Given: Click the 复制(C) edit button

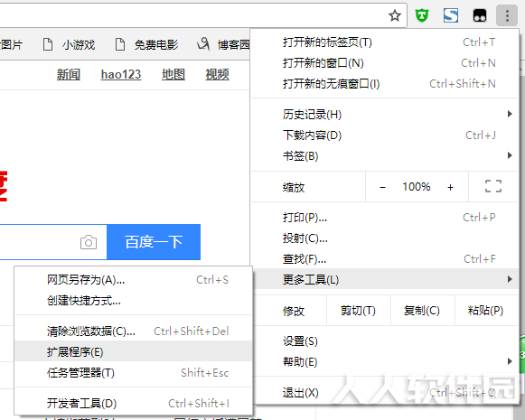Looking at the screenshot, I should [422, 311].
